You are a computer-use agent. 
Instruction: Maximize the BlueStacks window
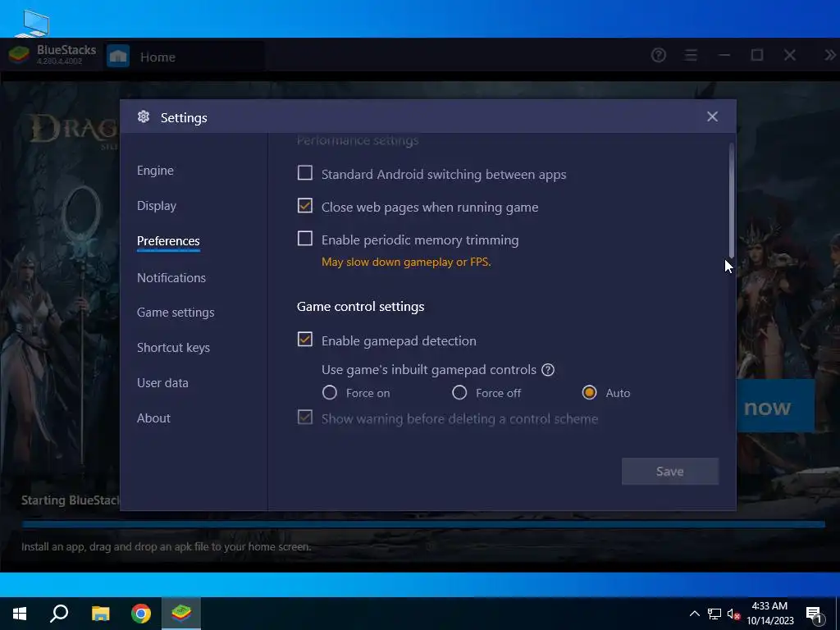(x=757, y=55)
